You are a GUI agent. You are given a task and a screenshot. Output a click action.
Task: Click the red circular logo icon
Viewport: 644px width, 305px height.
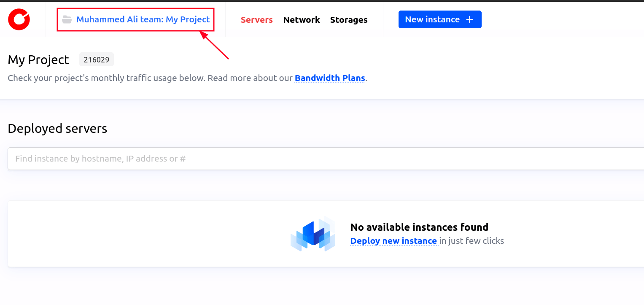19,19
